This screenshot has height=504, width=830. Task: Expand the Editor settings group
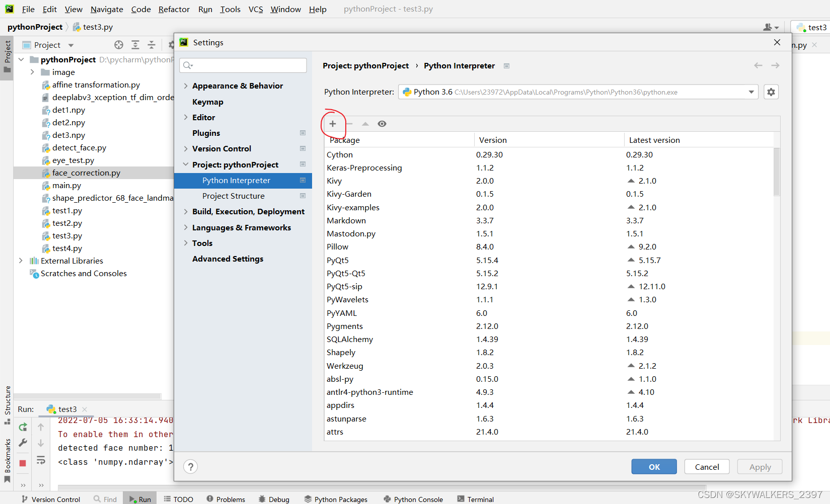(186, 118)
